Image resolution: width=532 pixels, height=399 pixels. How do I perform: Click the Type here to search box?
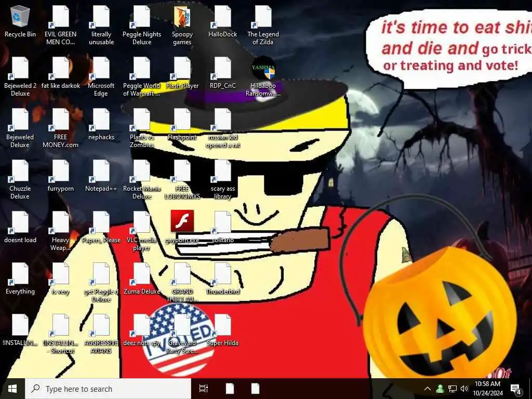pos(108,389)
